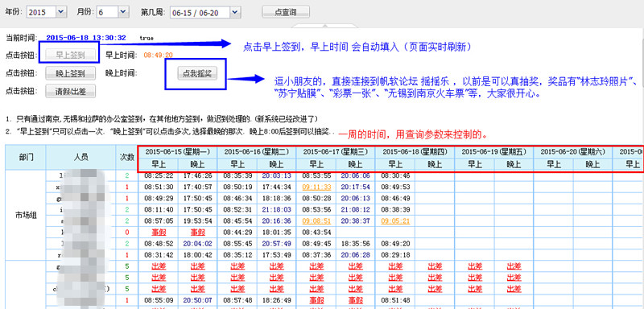
Task: Click the 市场组 department cell
Action: (26, 215)
